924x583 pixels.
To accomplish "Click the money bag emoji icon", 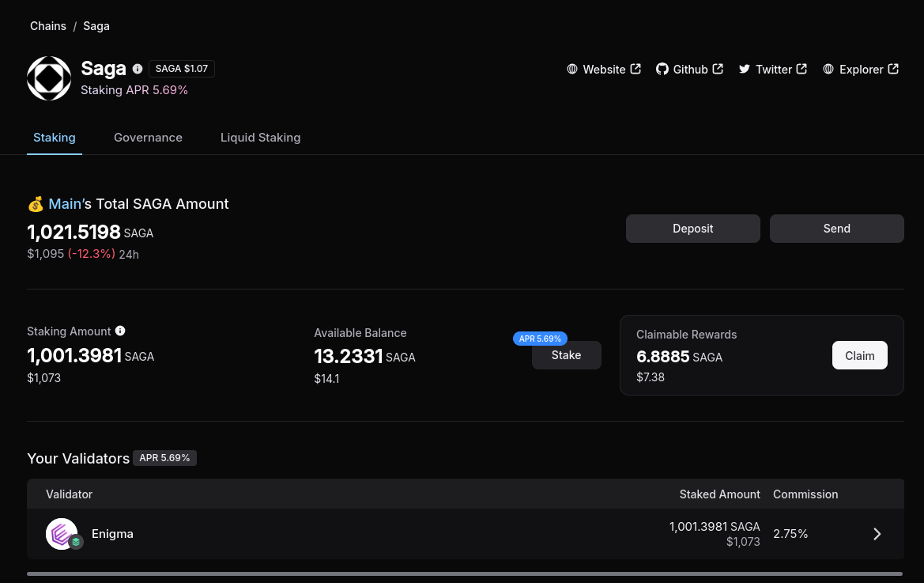I will pos(36,205).
